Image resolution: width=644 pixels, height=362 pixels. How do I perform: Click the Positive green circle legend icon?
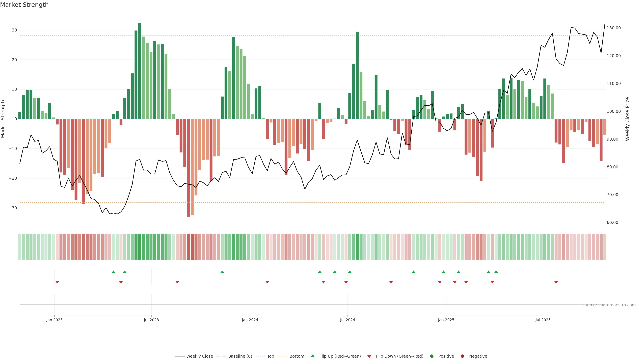432,356
